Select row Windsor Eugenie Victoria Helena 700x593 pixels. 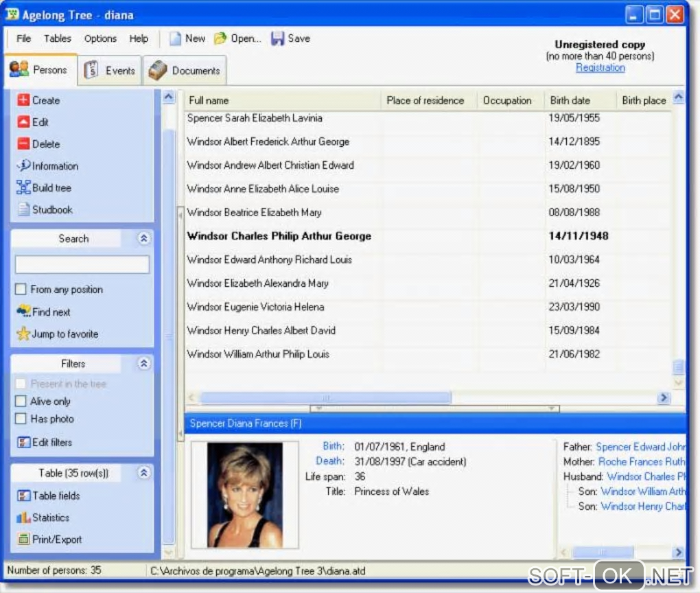428,307
